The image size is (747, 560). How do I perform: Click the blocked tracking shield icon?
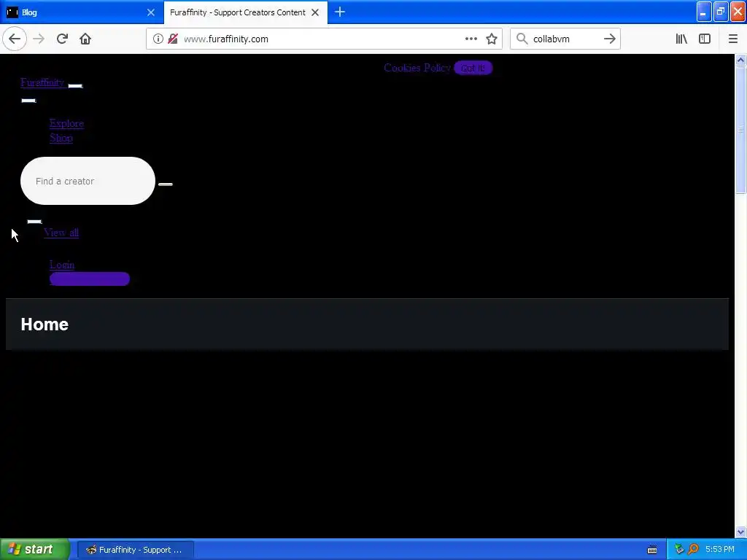(x=173, y=39)
